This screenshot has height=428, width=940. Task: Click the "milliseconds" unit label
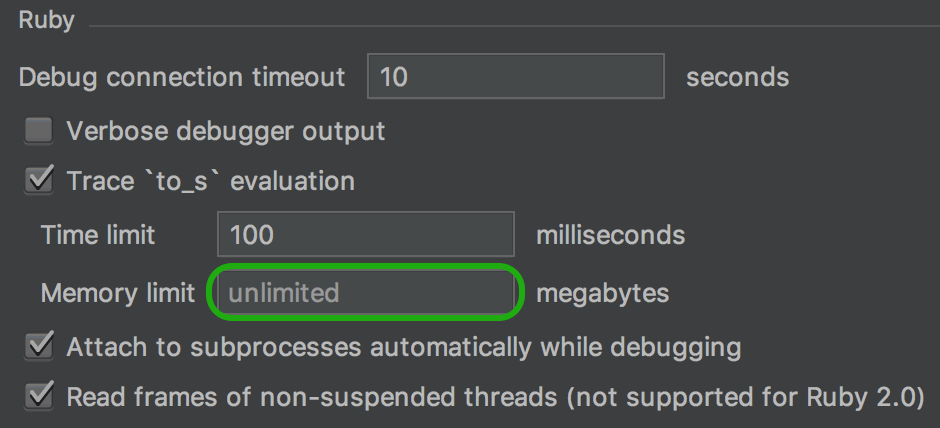(610, 234)
